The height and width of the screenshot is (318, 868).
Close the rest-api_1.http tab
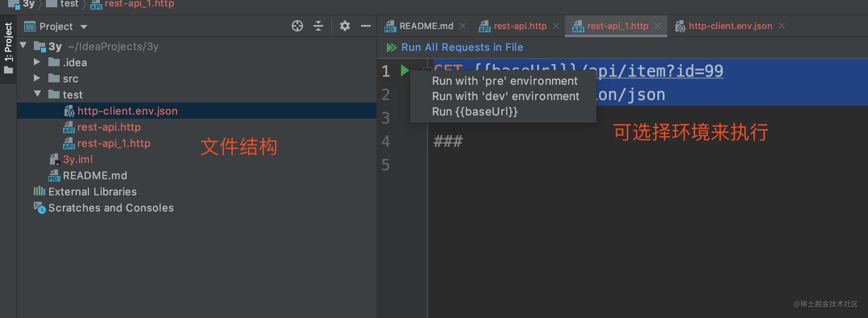click(x=658, y=26)
